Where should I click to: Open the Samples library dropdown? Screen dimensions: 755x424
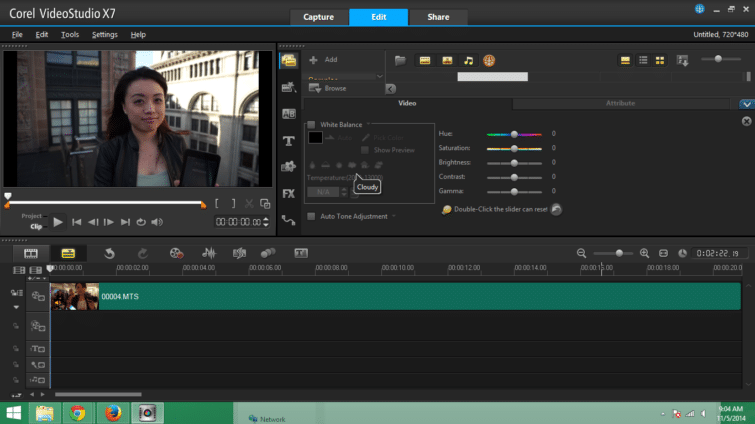point(380,77)
